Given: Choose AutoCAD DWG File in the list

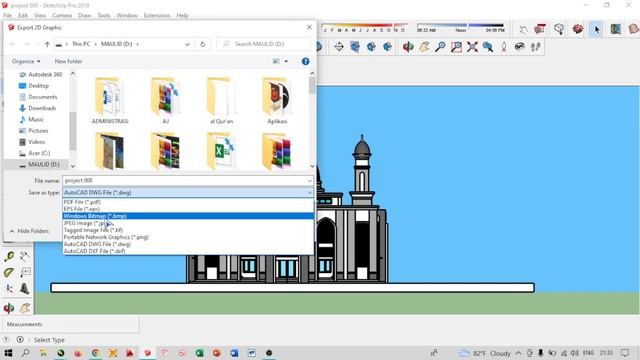Looking at the screenshot, I should 188,244.
